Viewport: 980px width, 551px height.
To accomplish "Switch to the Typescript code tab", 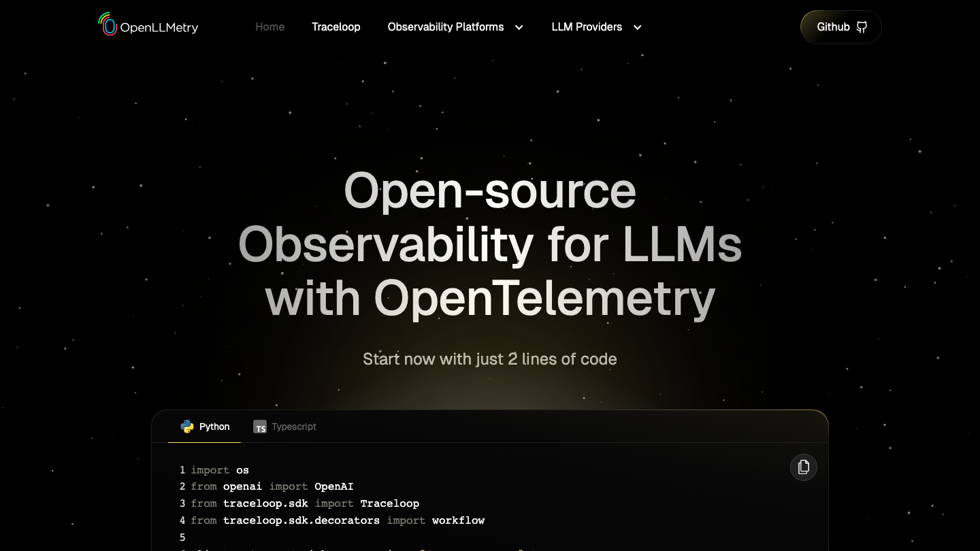I will click(x=284, y=427).
